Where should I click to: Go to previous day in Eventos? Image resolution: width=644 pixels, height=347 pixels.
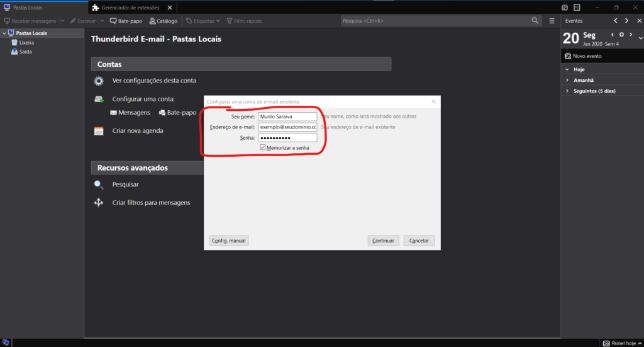pyautogui.click(x=613, y=35)
